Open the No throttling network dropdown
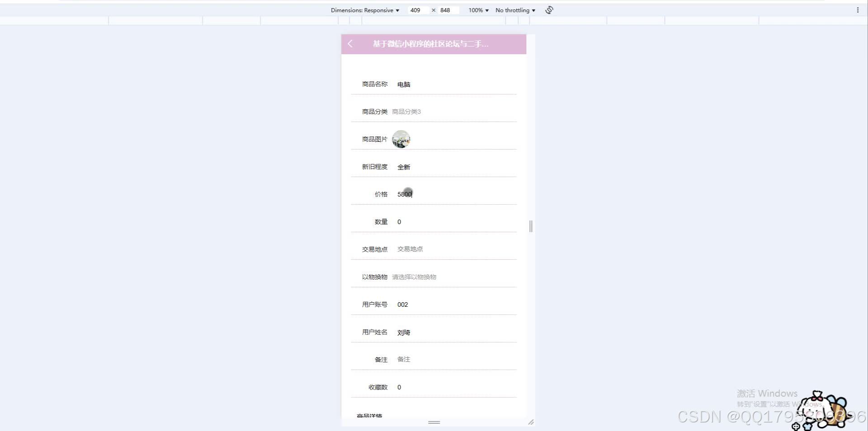This screenshot has width=868, height=431. click(x=514, y=10)
